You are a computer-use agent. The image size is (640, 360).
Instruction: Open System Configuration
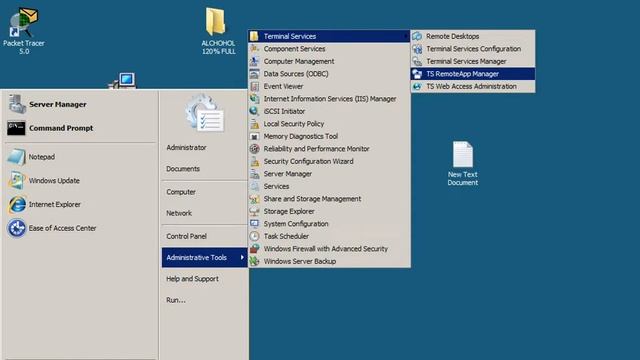click(x=329, y=224)
